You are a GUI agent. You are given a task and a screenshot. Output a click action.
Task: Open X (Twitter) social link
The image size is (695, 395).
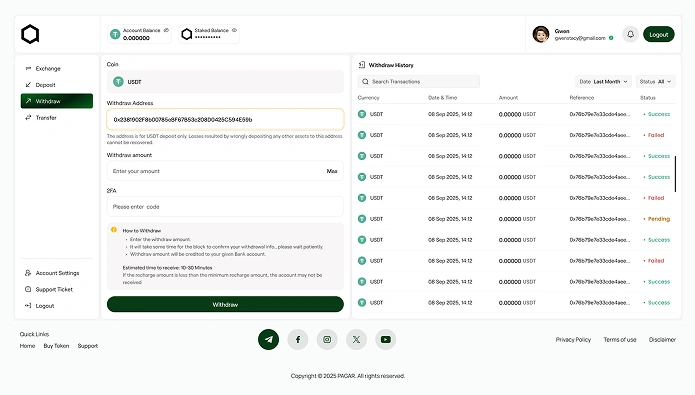pyautogui.click(x=356, y=340)
